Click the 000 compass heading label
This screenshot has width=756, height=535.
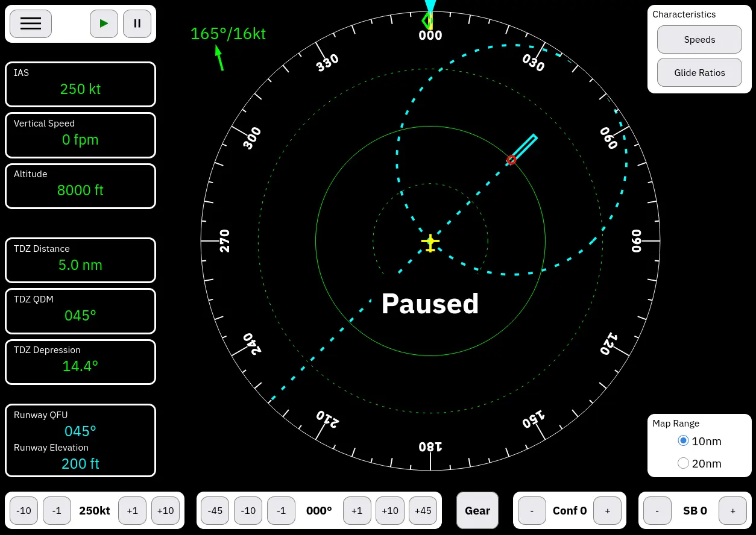tap(430, 36)
